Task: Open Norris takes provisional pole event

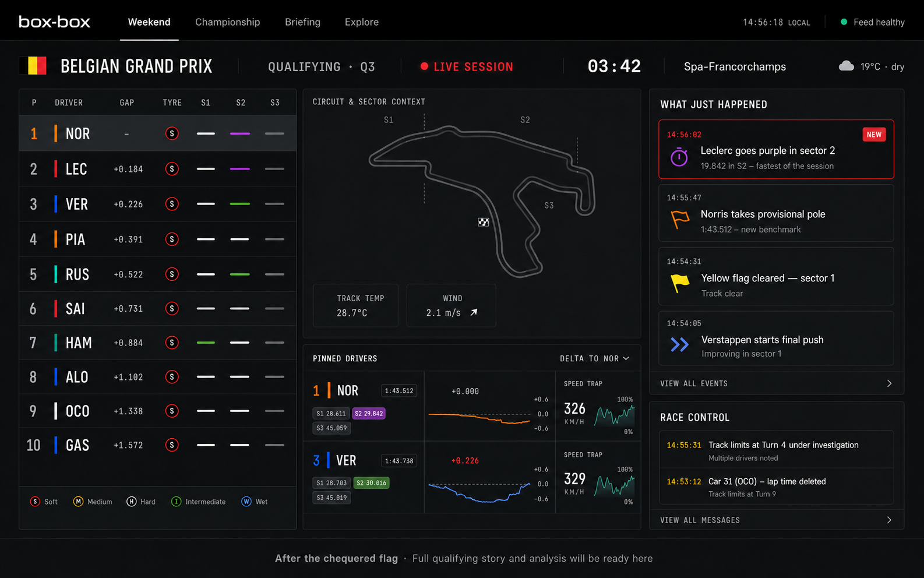Action: pyautogui.click(x=776, y=213)
